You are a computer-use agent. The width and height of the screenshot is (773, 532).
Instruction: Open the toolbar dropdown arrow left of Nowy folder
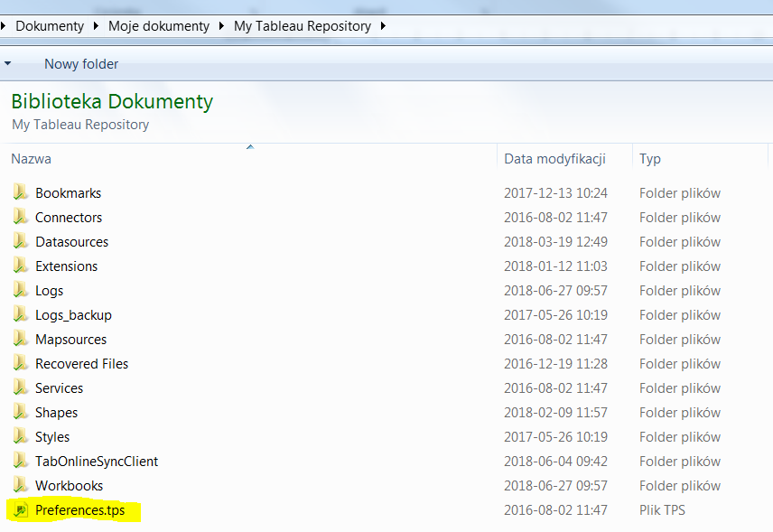pyautogui.click(x=8, y=64)
